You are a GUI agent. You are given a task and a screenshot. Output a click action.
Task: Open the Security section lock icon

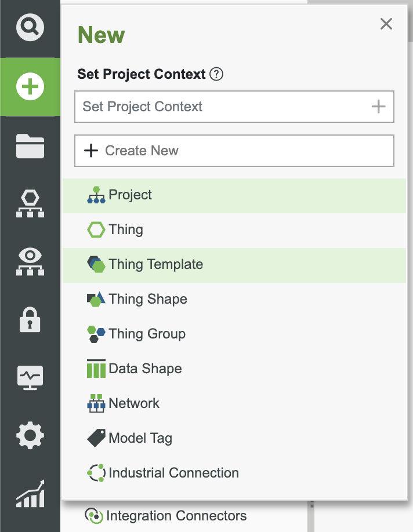[x=30, y=319]
